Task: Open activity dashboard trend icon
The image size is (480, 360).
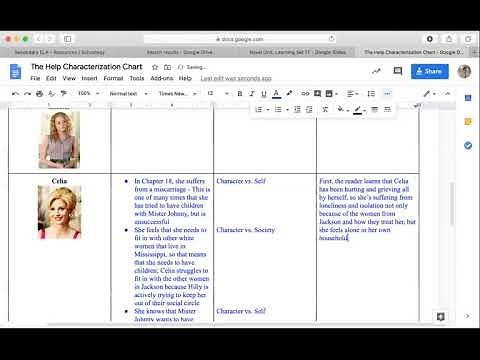Action: pyautogui.click(x=377, y=71)
